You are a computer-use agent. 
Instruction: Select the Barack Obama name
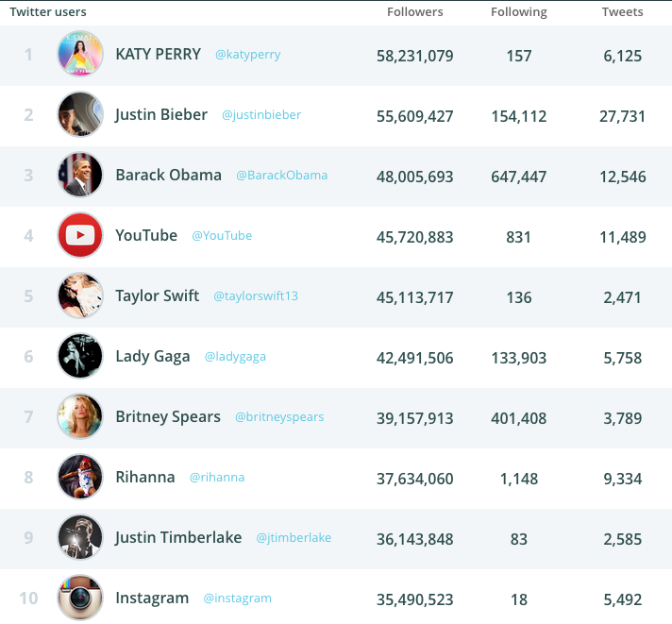point(168,175)
